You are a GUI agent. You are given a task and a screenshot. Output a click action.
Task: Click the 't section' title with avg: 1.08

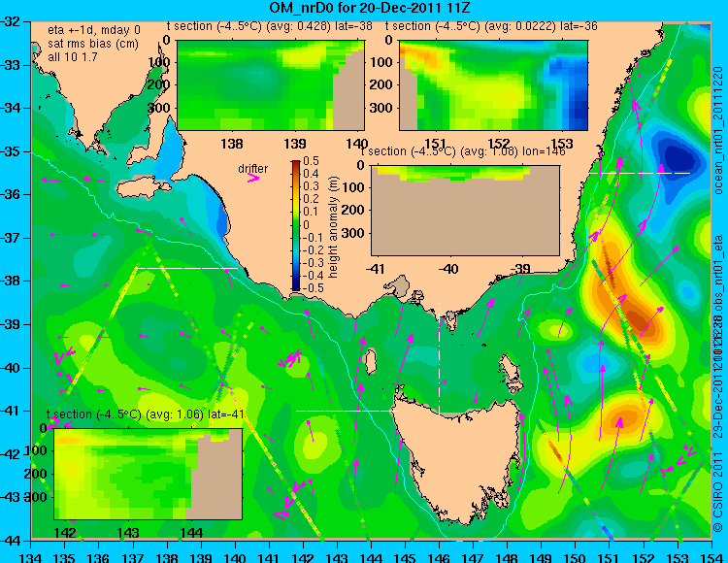tap(463, 151)
